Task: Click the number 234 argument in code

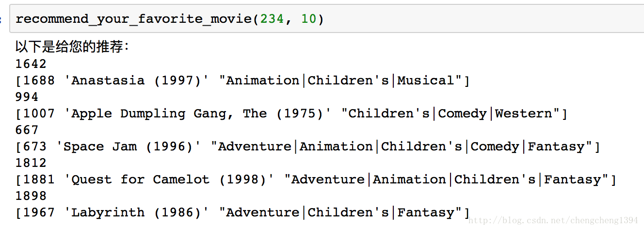Action: pos(272,19)
